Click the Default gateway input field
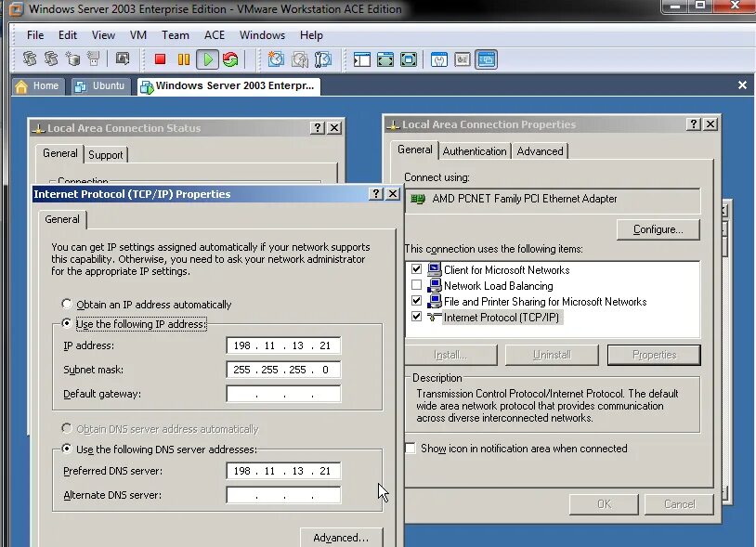Viewport: 756px width, 547px height. click(283, 394)
